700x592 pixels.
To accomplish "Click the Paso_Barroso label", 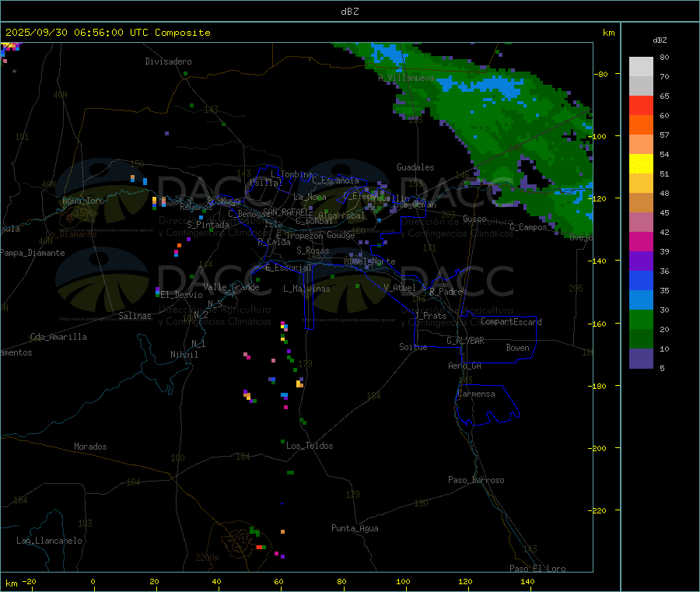I will [x=476, y=480].
